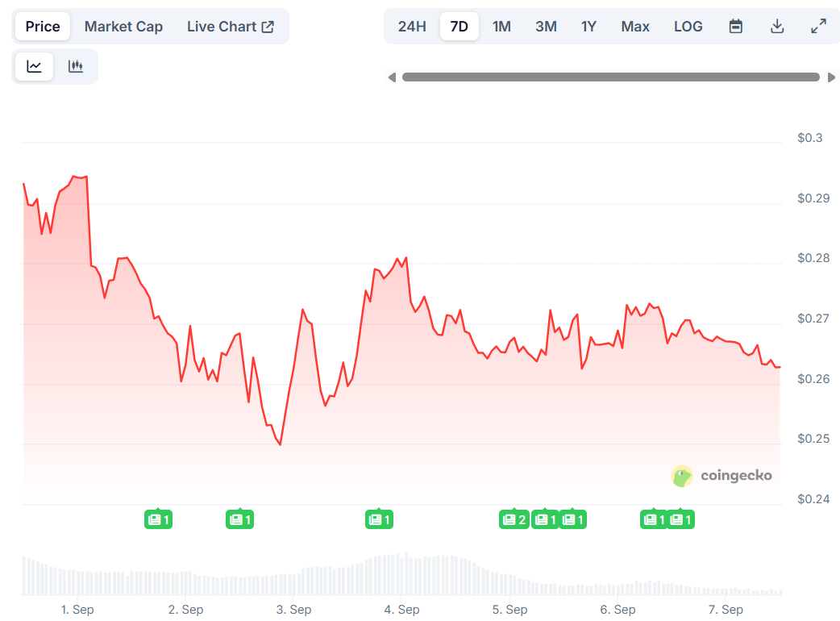The image size is (840, 621).
Task: Switch to line chart view icon
Action: point(35,66)
